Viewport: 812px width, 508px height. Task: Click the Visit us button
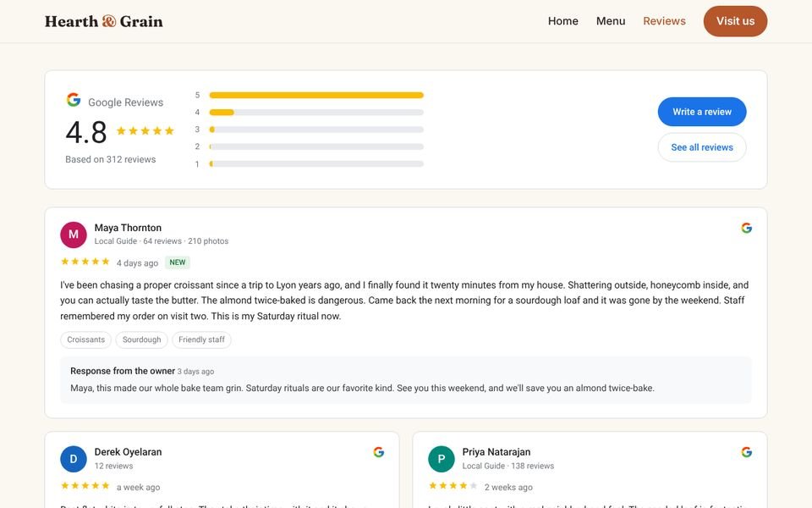(x=735, y=21)
